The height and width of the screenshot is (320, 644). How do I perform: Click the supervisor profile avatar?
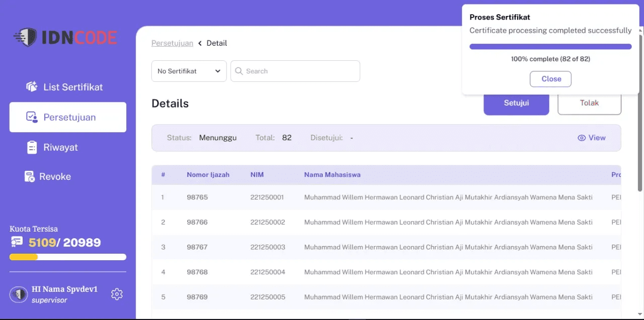coord(19,294)
